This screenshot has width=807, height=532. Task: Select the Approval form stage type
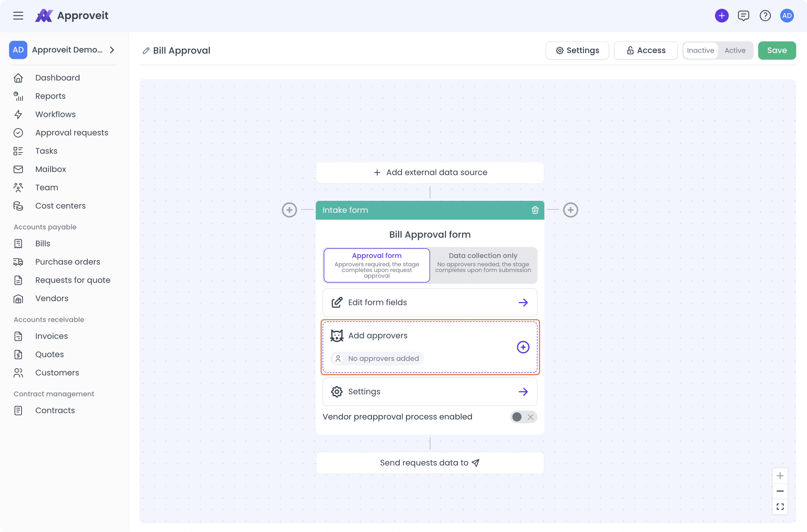click(x=377, y=265)
